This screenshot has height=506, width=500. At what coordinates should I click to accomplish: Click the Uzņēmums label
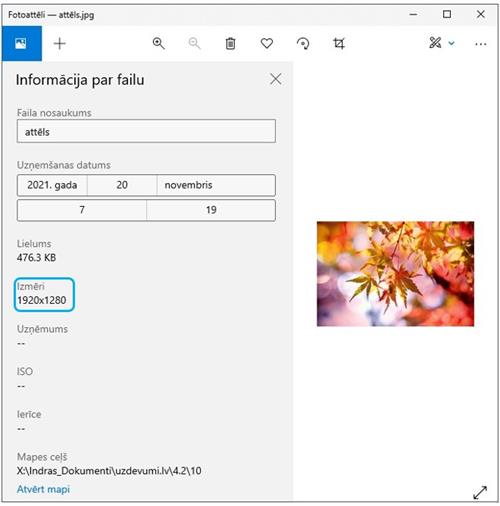[x=42, y=329]
